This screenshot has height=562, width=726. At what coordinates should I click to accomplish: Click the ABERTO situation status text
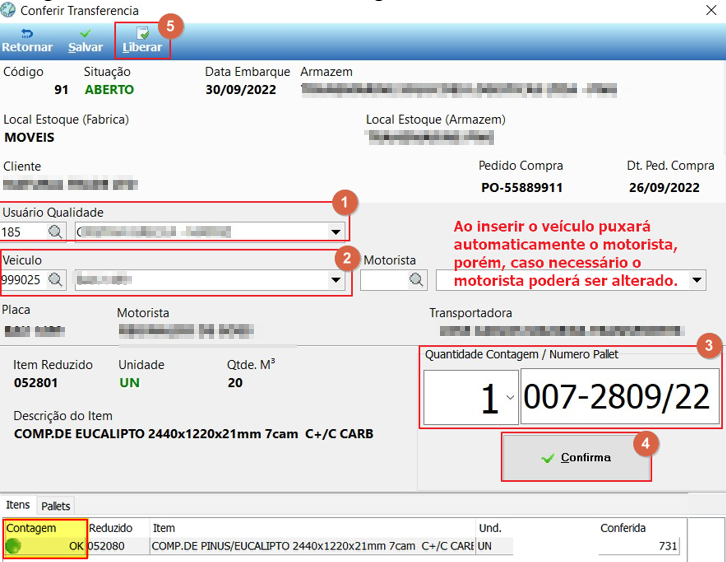(109, 89)
